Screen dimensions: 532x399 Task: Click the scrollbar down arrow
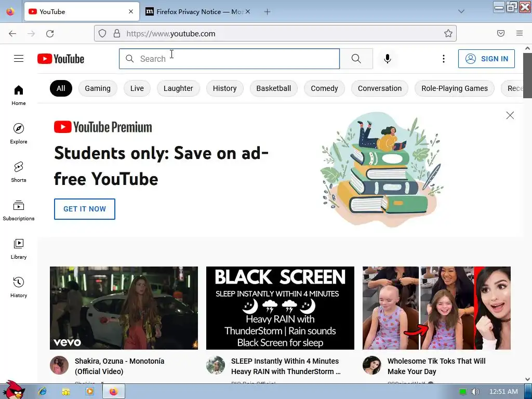(x=528, y=379)
